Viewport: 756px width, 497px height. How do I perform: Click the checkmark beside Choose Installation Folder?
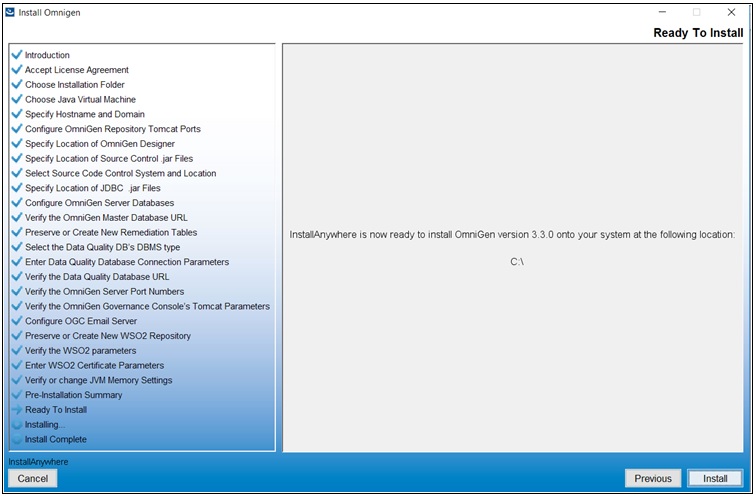[17, 84]
